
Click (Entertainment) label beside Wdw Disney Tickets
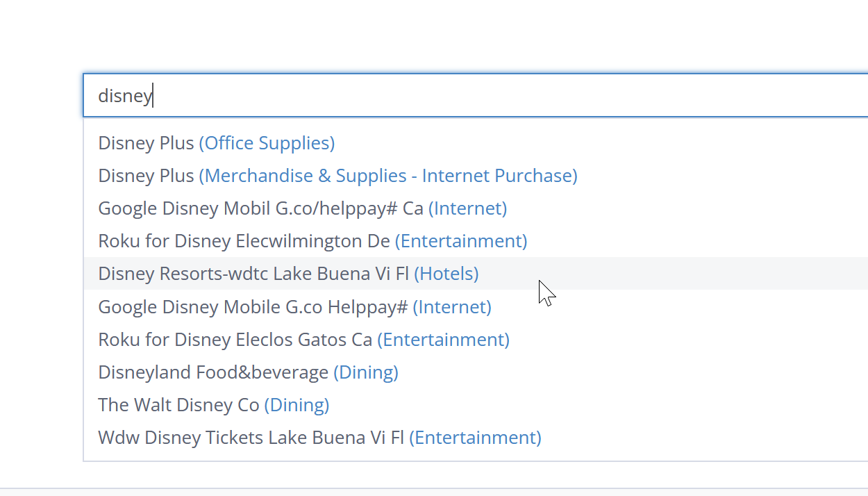click(x=475, y=438)
